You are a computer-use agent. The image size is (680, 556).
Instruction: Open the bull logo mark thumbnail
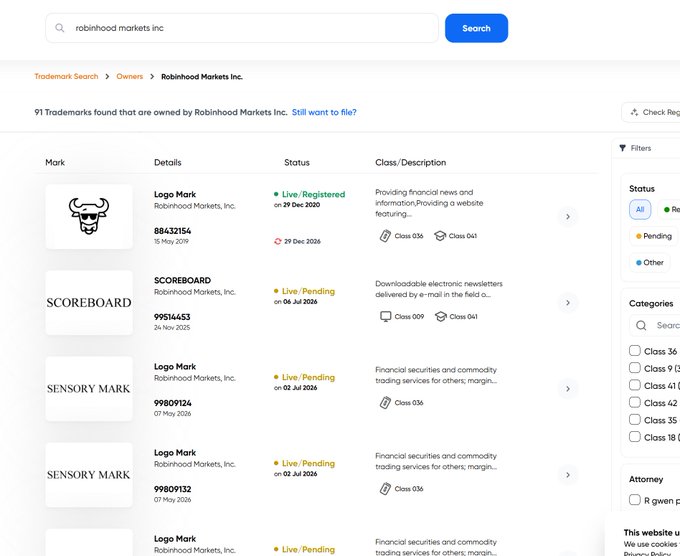pyautogui.click(x=89, y=216)
